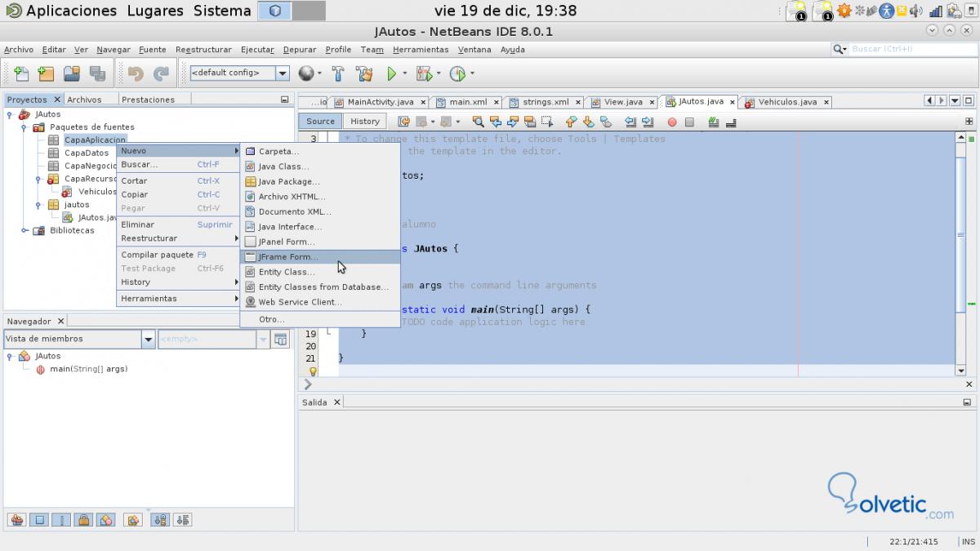The width and height of the screenshot is (980, 551).
Task: Expand the Bibliotecas tree node
Action: tap(24, 230)
